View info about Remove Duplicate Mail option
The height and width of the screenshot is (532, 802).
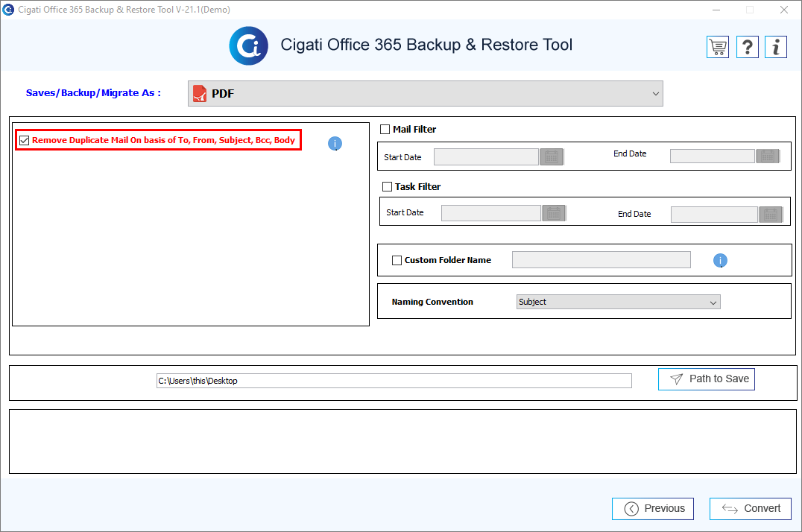(x=335, y=144)
